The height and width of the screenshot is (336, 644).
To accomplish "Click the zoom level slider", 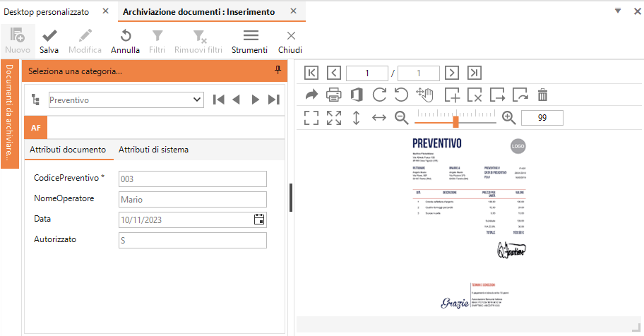I will coord(455,121).
